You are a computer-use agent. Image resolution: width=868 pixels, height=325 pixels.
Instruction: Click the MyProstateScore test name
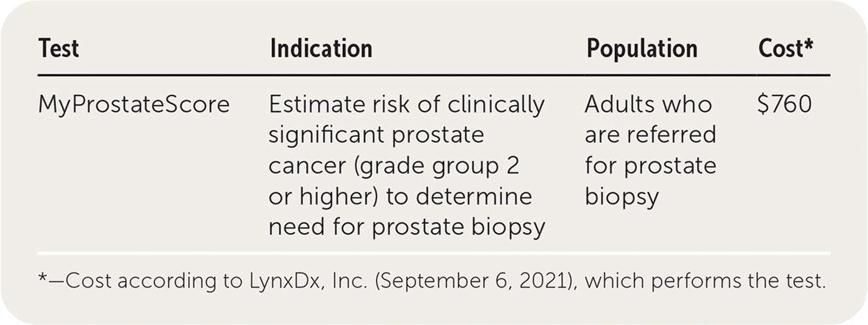tap(133, 105)
